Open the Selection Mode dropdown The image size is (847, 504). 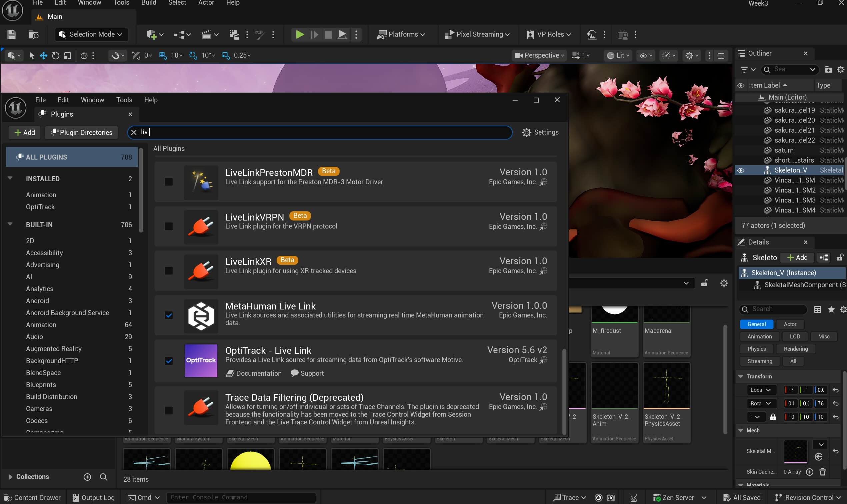pyautogui.click(x=91, y=35)
